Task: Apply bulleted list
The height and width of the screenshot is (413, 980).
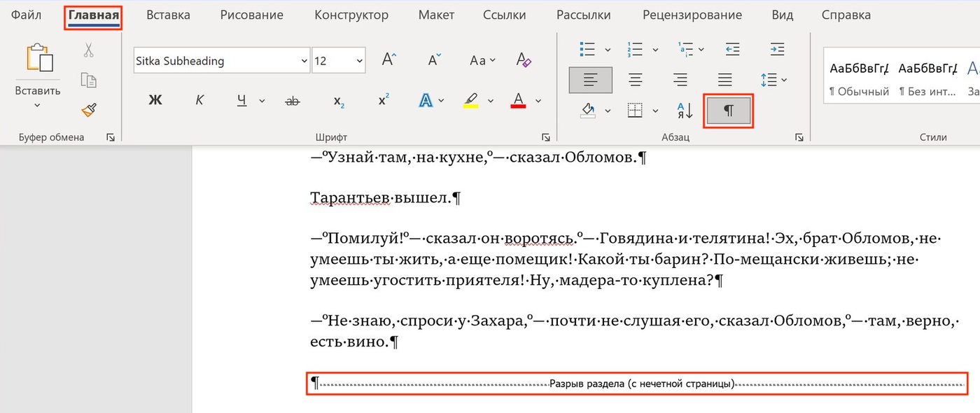Action: tap(588, 49)
